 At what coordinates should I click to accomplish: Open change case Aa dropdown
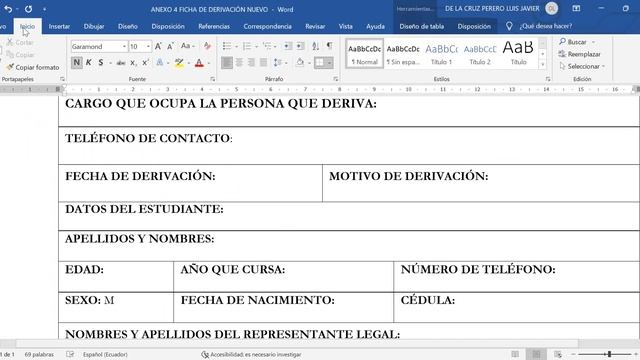187,46
